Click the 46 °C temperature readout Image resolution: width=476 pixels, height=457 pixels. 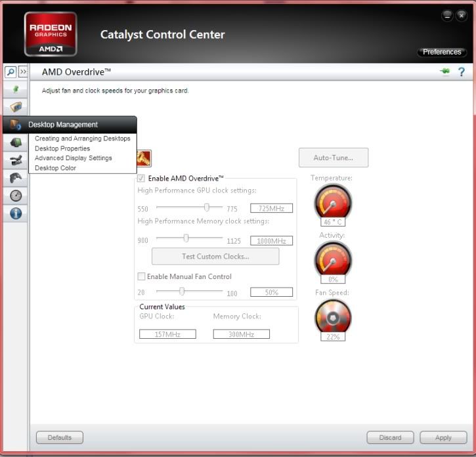point(333,222)
